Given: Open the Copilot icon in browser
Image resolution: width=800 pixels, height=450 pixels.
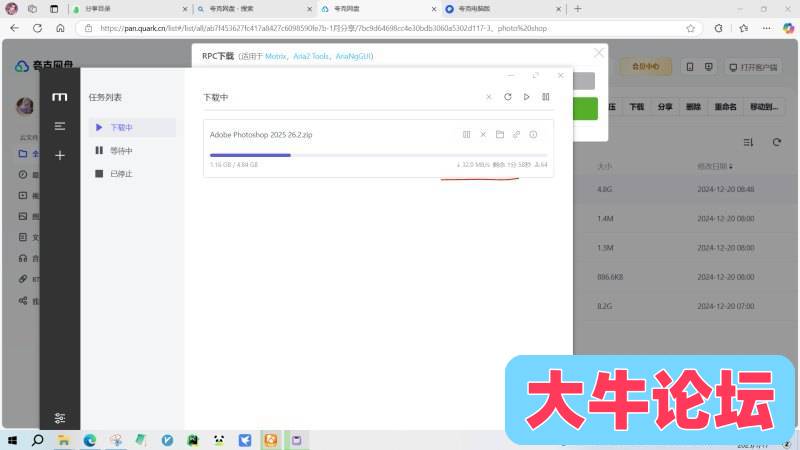Looking at the screenshot, I should [x=788, y=28].
